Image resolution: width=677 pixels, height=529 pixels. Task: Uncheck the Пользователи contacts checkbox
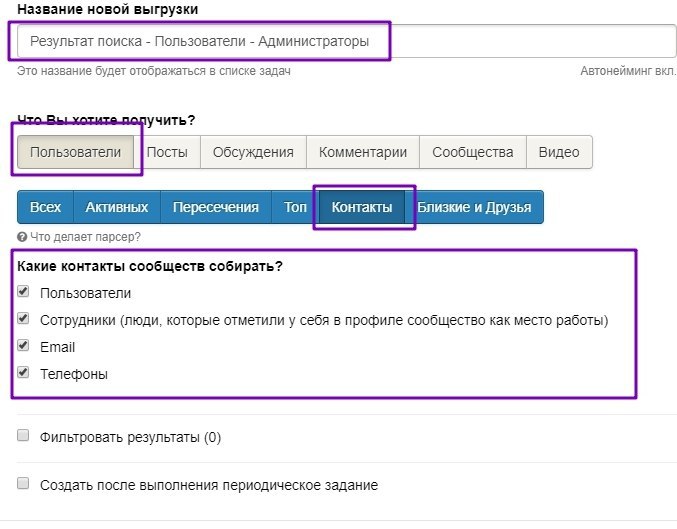coord(23,292)
